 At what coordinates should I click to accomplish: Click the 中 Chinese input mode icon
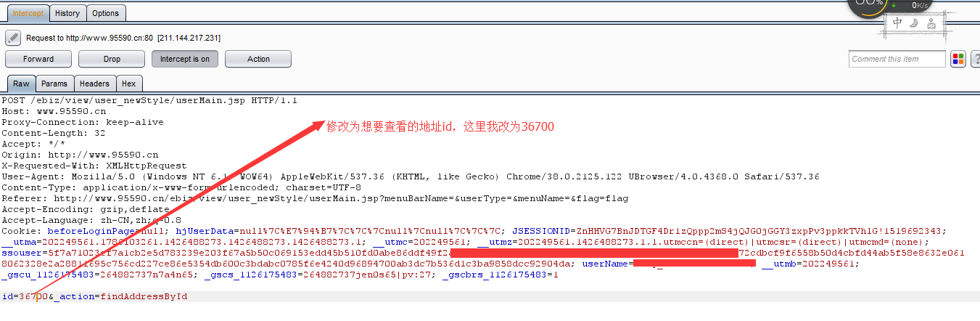pyautogui.click(x=898, y=23)
